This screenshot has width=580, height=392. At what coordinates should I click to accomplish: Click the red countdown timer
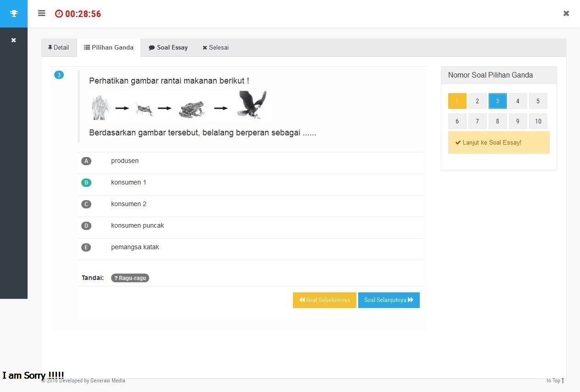78,14
